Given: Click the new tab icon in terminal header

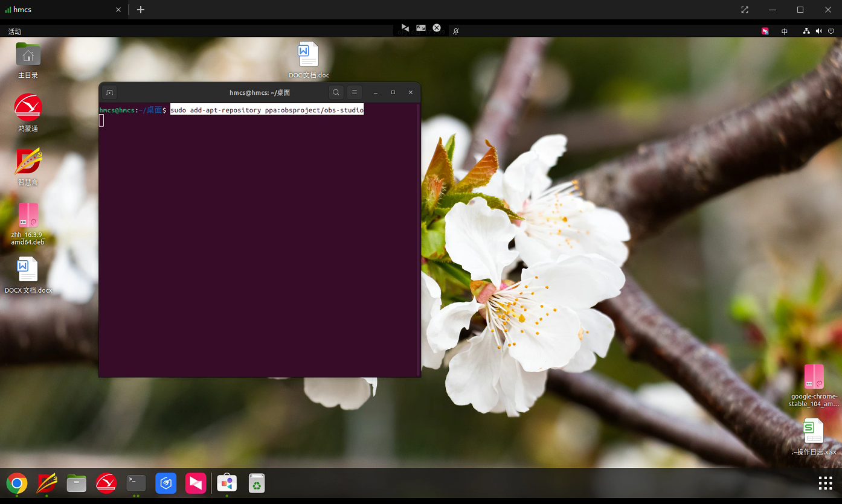Looking at the screenshot, I should [x=109, y=92].
